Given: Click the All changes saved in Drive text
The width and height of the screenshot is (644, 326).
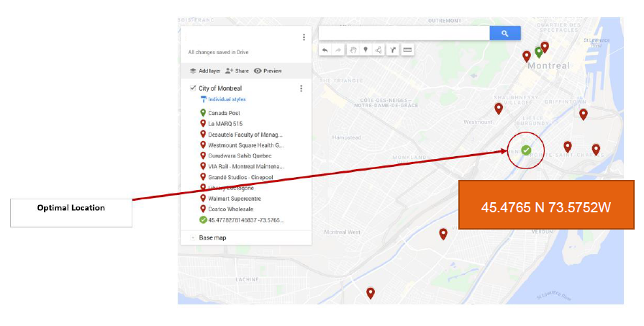Looking at the screenshot, I should pos(218,52).
